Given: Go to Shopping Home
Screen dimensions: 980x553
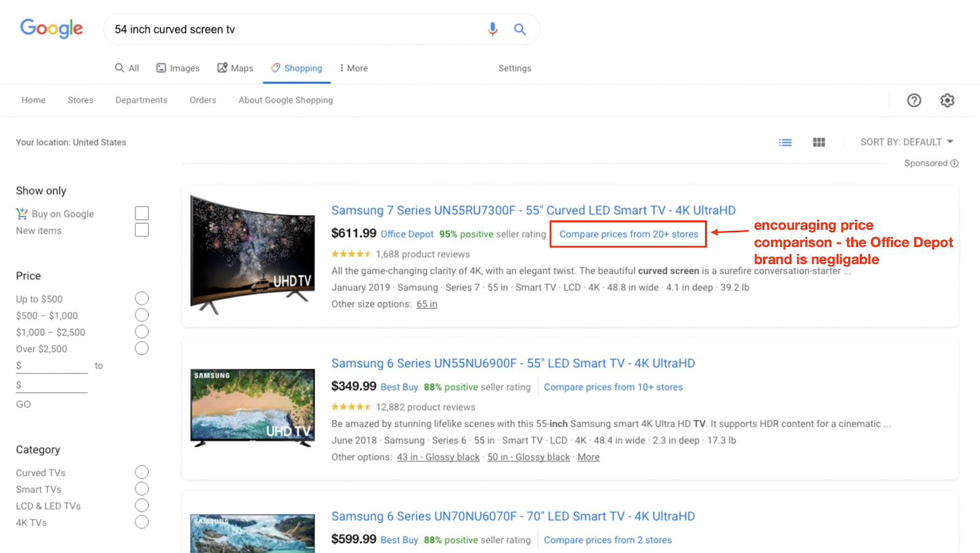Looking at the screenshot, I should pyautogui.click(x=33, y=100).
